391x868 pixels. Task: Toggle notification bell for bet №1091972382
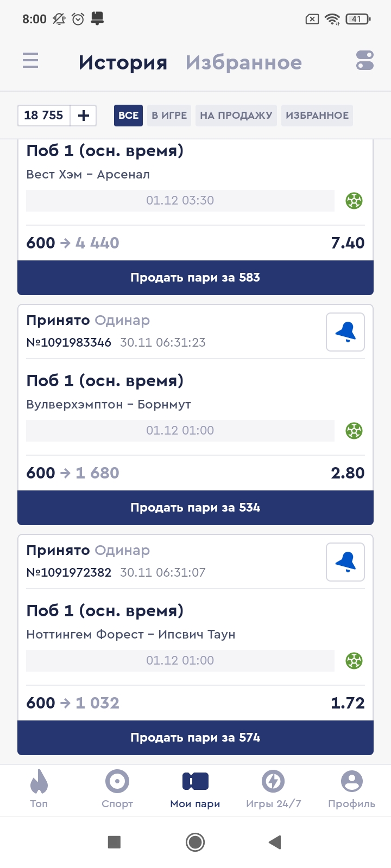pos(345,562)
